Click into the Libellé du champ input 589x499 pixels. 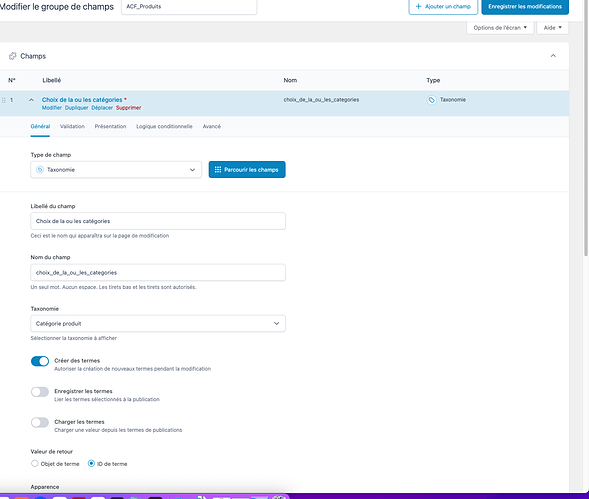pyautogui.click(x=158, y=221)
